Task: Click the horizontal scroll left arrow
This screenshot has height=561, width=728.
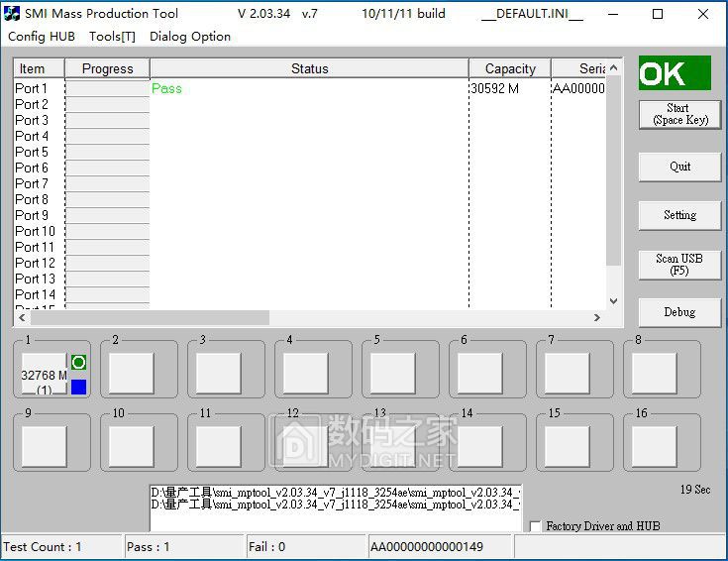Action: tap(22, 317)
